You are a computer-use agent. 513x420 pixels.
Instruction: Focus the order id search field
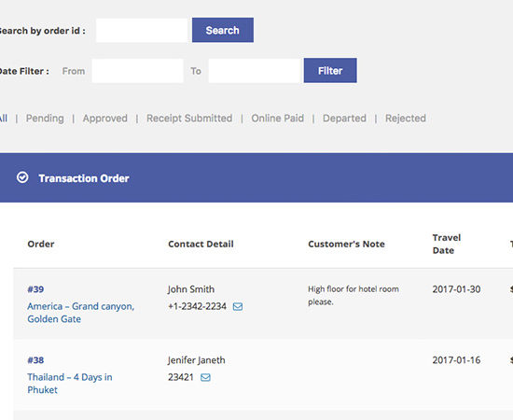click(x=142, y=30)
